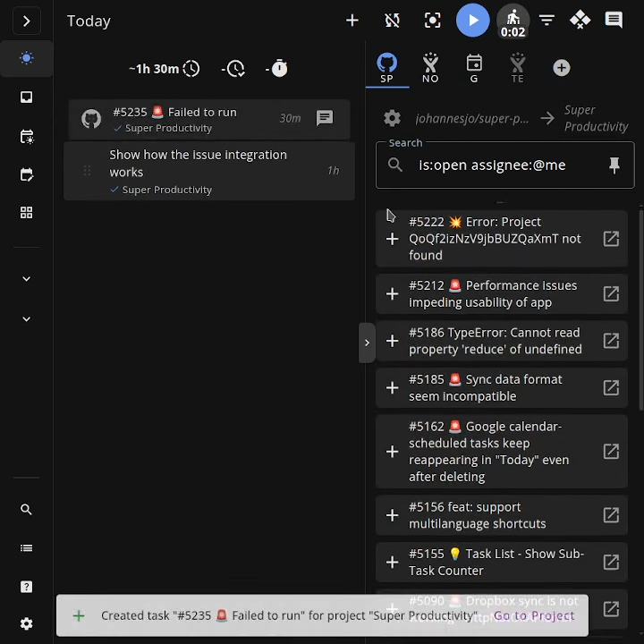Switch to the NO provider tab
The image size is (644, 644).
(430, 68)
